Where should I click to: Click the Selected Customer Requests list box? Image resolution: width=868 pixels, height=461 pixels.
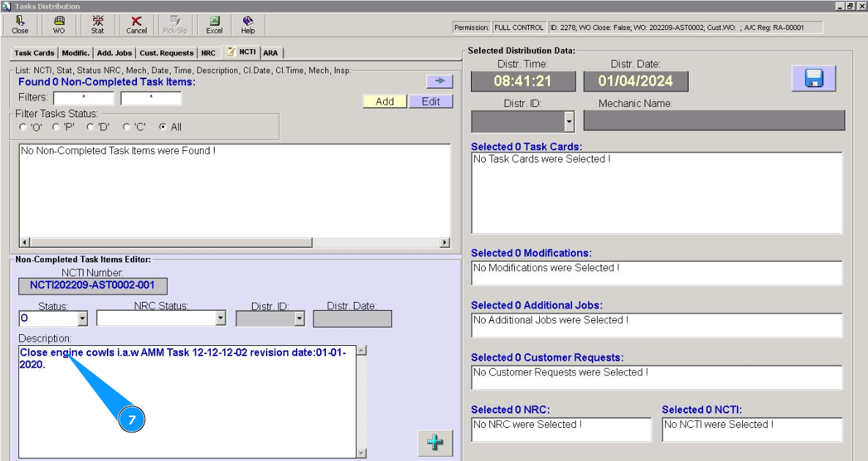(656, 377)
